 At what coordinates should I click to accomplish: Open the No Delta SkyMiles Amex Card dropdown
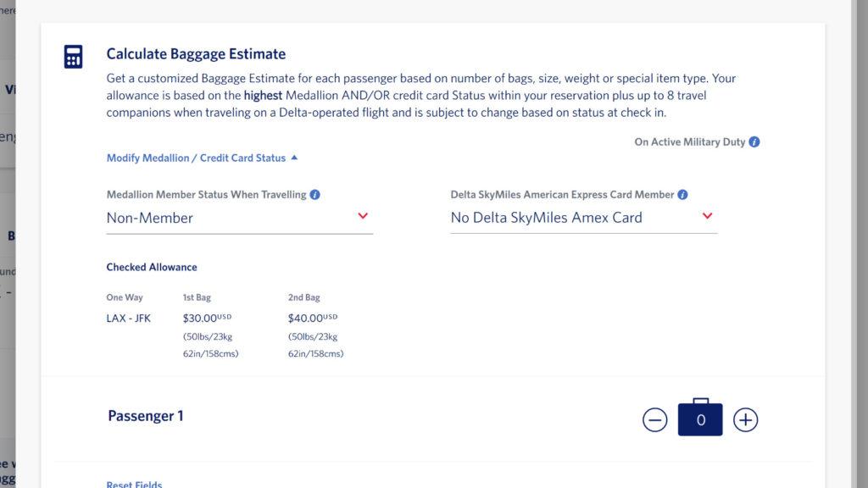pyautogui.click(x=584, y=218)
